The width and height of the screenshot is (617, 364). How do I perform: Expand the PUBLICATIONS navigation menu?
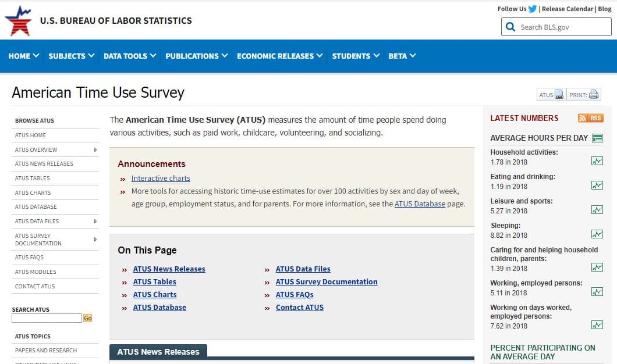pyautogui.click(x=196, y=56)
